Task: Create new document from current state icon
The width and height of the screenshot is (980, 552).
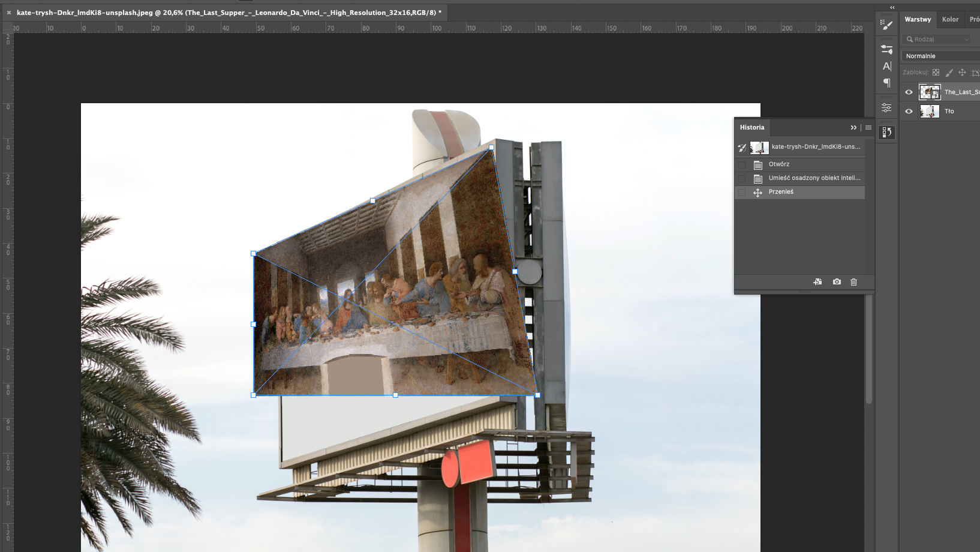Action: [x=817, y=282]
